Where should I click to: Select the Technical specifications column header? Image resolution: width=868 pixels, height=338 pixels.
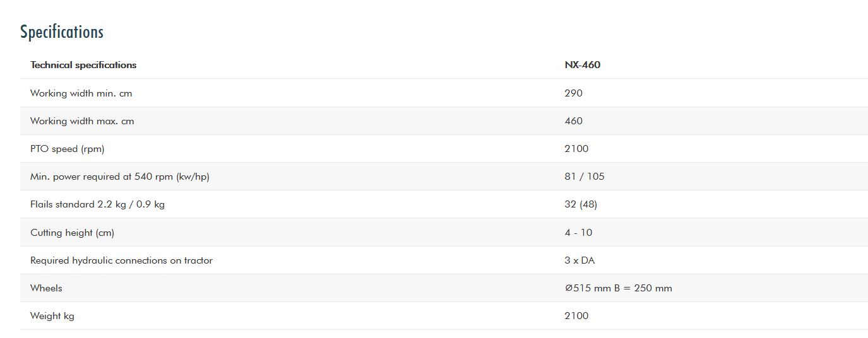click(x=83, y=65)
